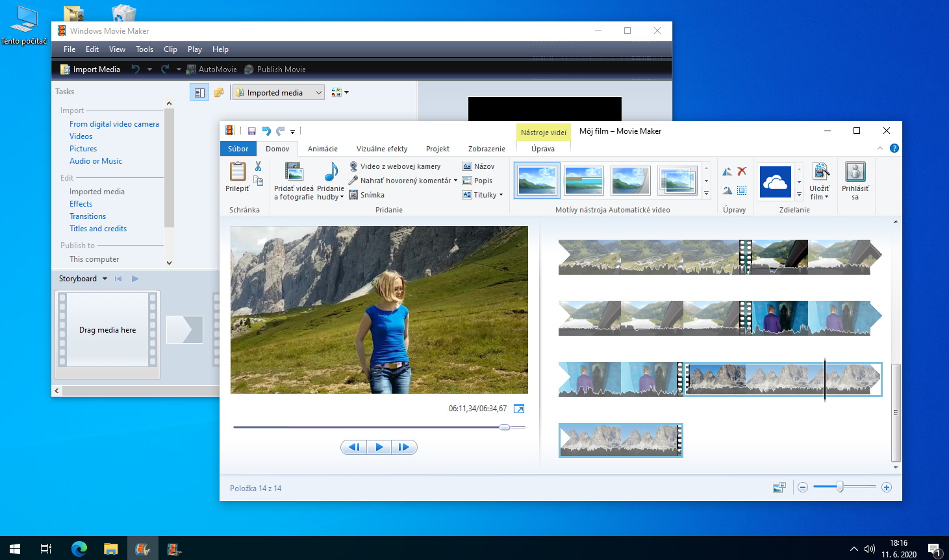Open the Imported media combo box

tap(279, 93)
